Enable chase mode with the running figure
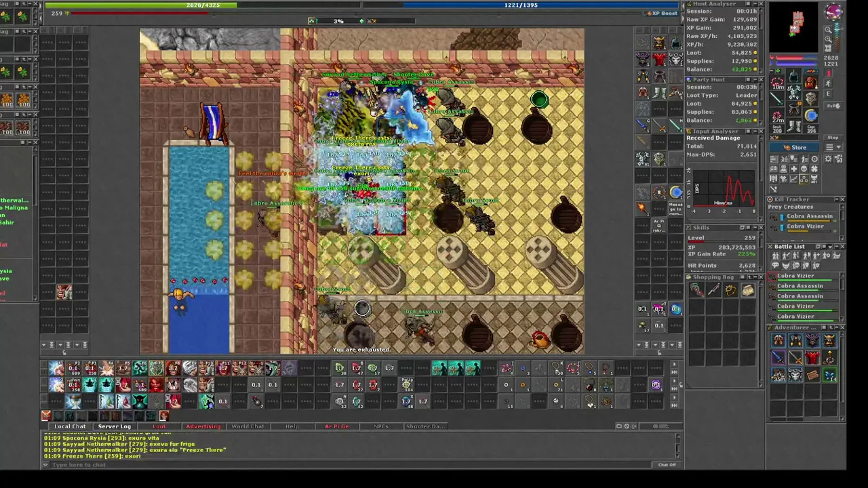 coord(828,83)
